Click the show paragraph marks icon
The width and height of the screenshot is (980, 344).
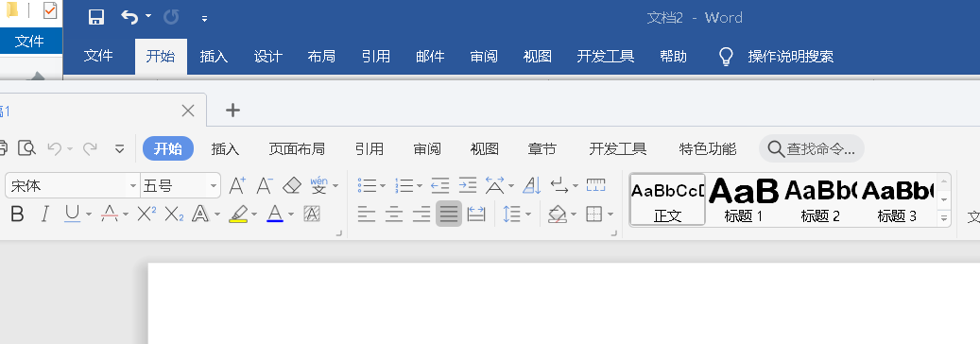click(x=559, y=185)
